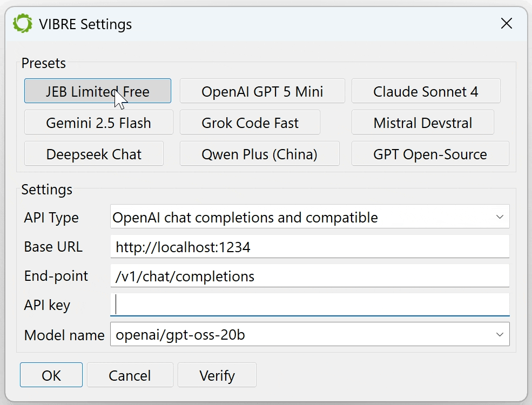Pick the Gemini 2.5 Flash preset
This screenshot has height=405, width=532.
(x=98, y=122)
